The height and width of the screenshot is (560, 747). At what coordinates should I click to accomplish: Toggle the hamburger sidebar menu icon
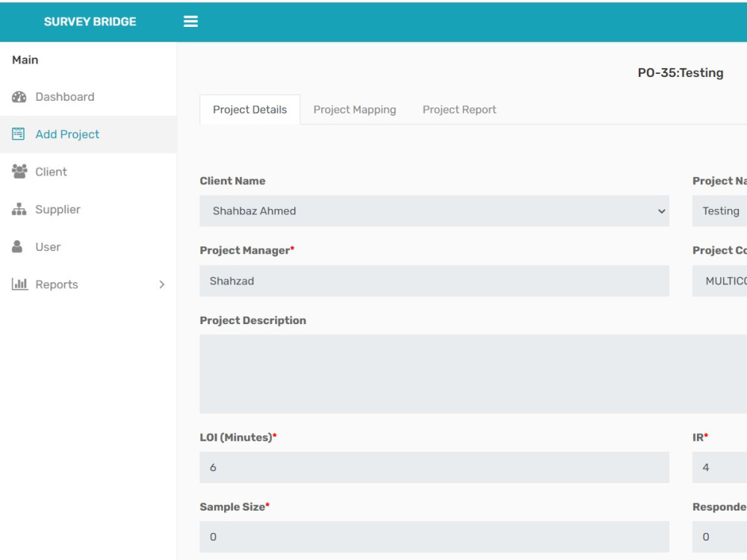[190, 22]
